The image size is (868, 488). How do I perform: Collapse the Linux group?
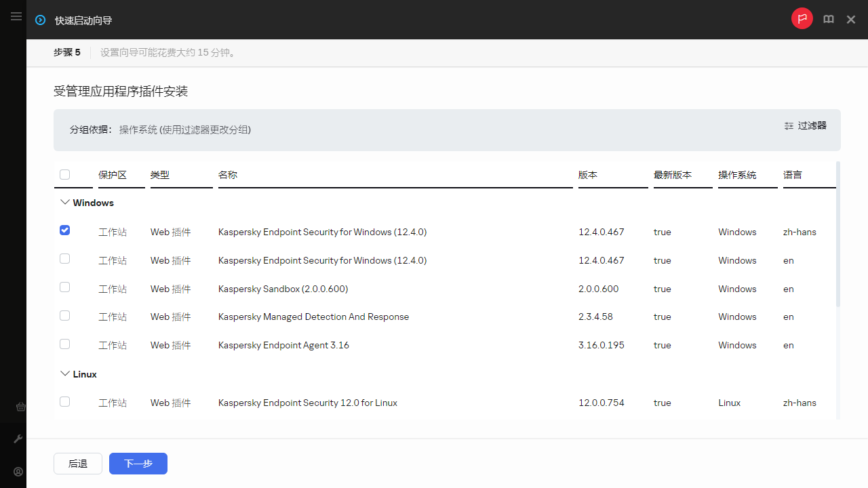[x=65, y=373]
